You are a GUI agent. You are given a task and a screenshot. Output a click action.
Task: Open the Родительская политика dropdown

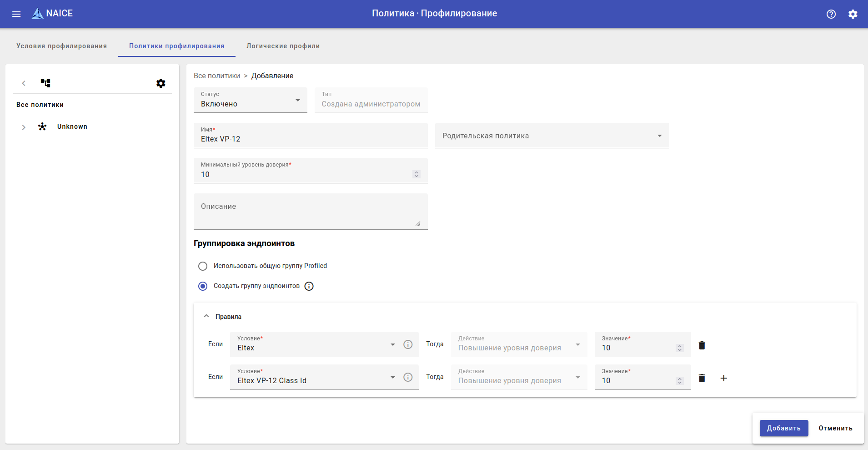click(x=552, y=136)
